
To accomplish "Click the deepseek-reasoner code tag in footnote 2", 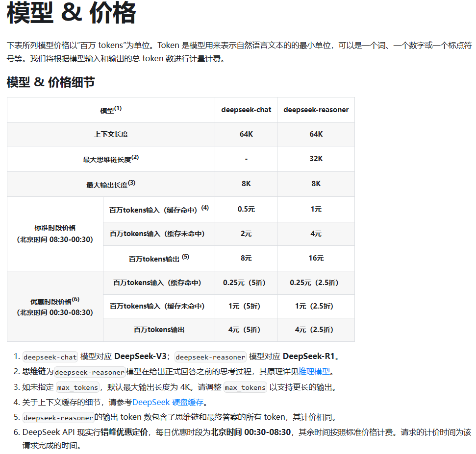I will pyautogui.click(x=90, y=372).
